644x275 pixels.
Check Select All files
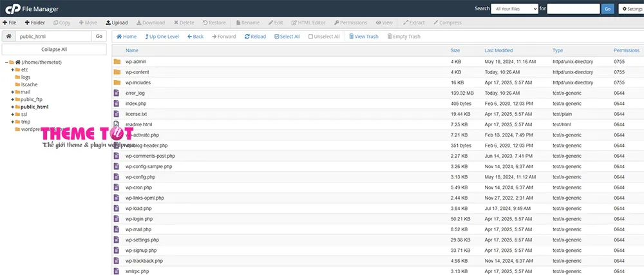[x=287, y=37]
